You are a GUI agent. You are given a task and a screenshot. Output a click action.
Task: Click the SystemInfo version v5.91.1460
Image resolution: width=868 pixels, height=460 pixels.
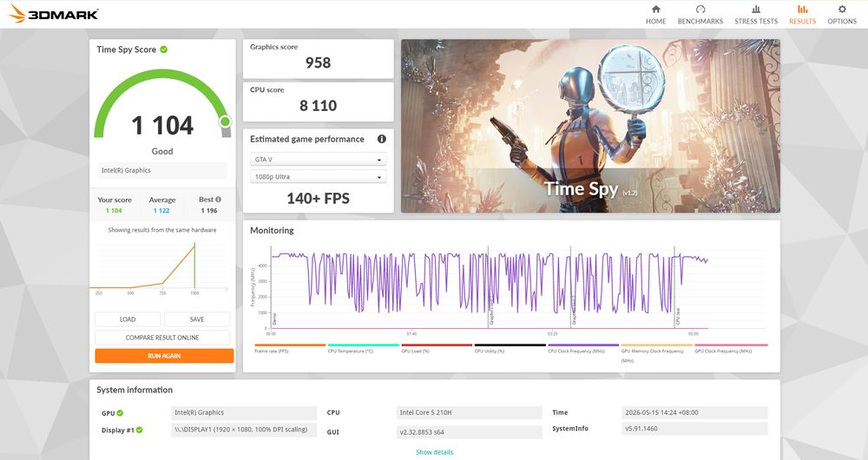pyautogui.click(x=694, y=429)
